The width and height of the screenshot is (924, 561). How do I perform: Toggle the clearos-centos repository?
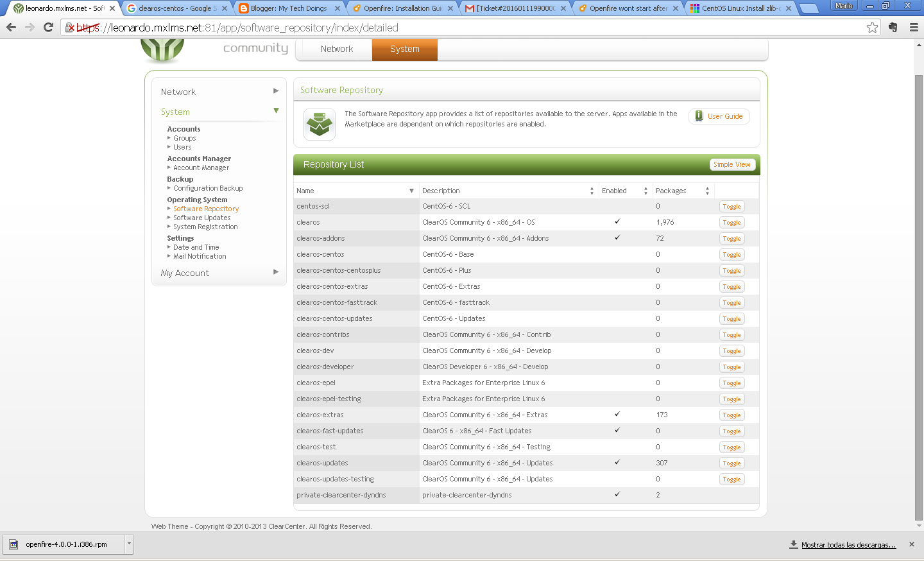[732, 255]
